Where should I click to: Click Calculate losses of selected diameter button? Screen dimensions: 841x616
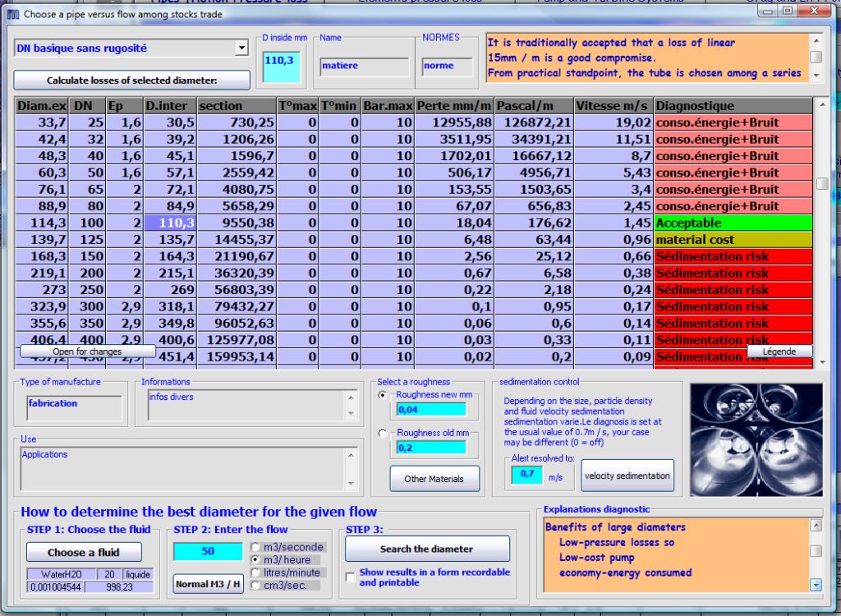coord(132,80)
